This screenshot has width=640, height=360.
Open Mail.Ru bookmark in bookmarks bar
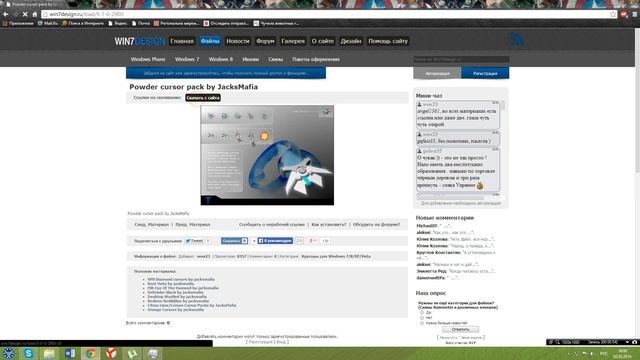[x=48, y=23]
